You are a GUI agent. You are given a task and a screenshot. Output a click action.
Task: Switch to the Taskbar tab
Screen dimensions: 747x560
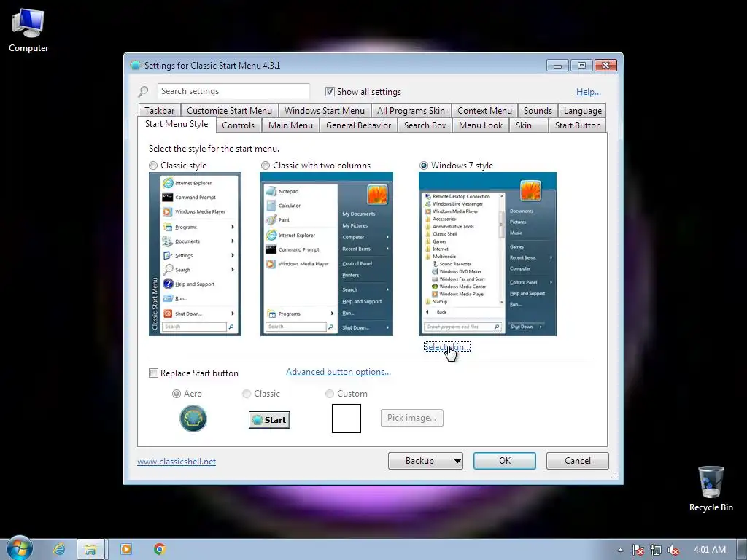tap(160, 111)
